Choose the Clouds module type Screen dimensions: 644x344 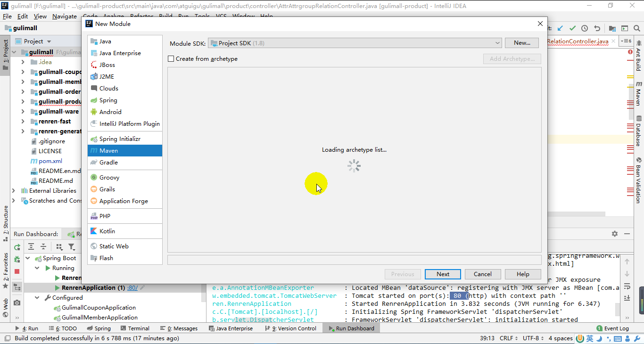pyautogui.click(x=124, y=89)
